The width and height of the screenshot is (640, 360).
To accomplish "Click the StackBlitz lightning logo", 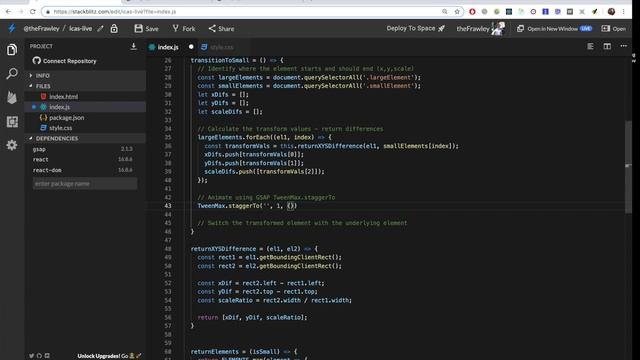I will [12, 28].
